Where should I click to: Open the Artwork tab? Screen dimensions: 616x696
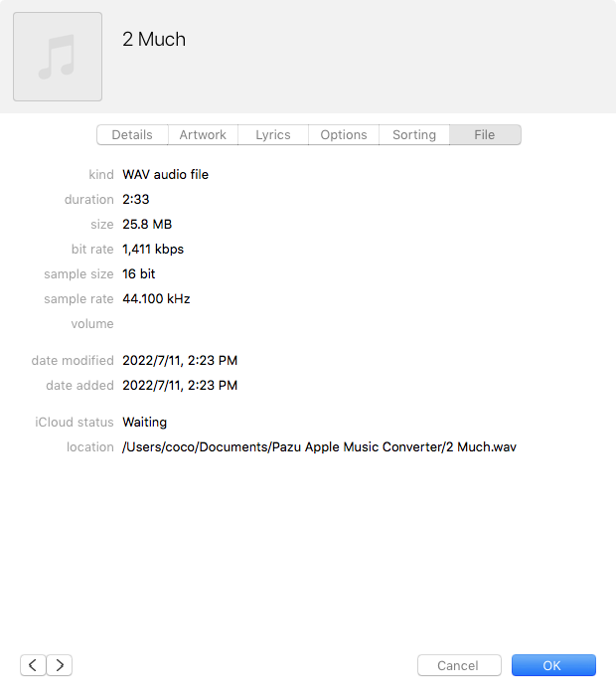[x=203, y=135]
